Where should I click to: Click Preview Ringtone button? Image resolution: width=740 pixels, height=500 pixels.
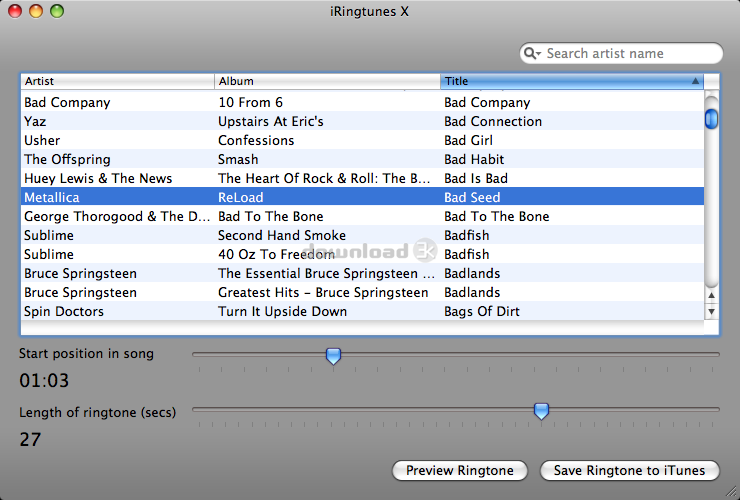460,471
